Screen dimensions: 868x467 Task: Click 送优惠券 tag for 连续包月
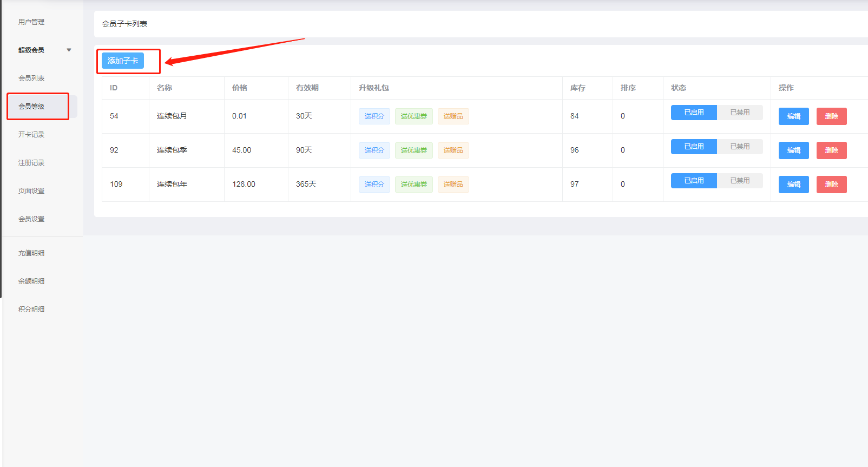click(x=414, y=116)
